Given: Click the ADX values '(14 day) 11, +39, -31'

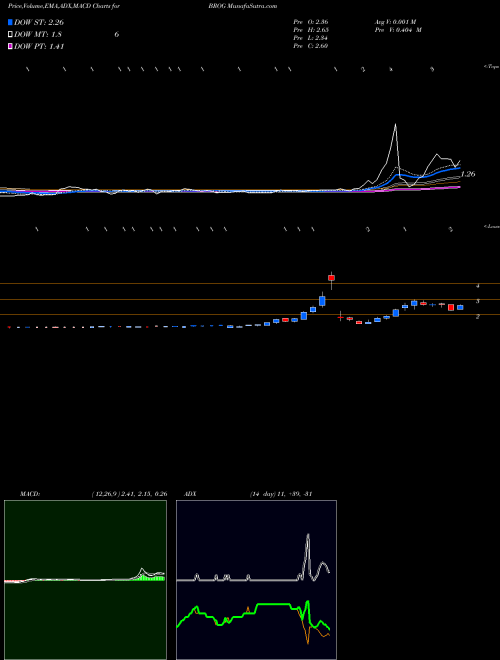Looking at the screenshot, I should pos(281,494).
